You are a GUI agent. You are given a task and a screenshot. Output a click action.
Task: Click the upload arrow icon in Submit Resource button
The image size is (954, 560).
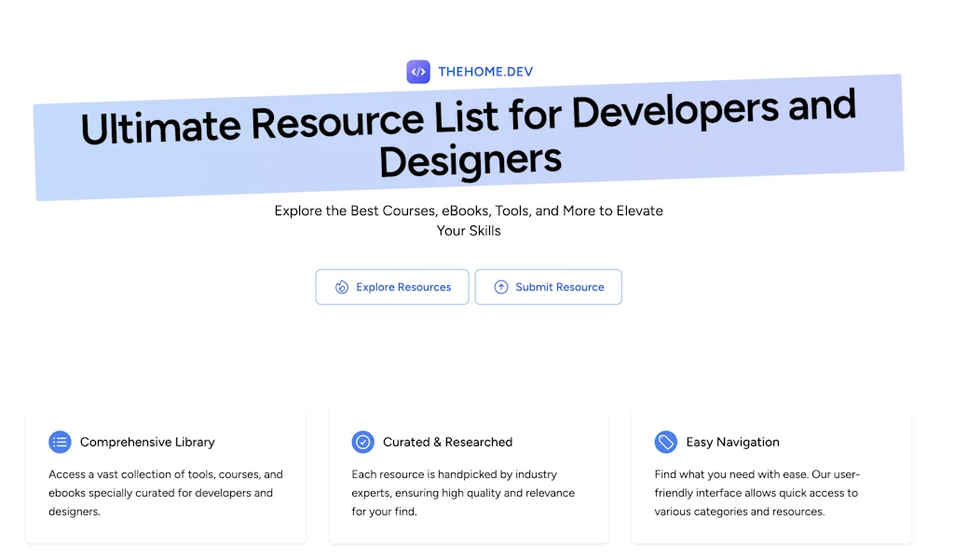click(x=499, y=287)
